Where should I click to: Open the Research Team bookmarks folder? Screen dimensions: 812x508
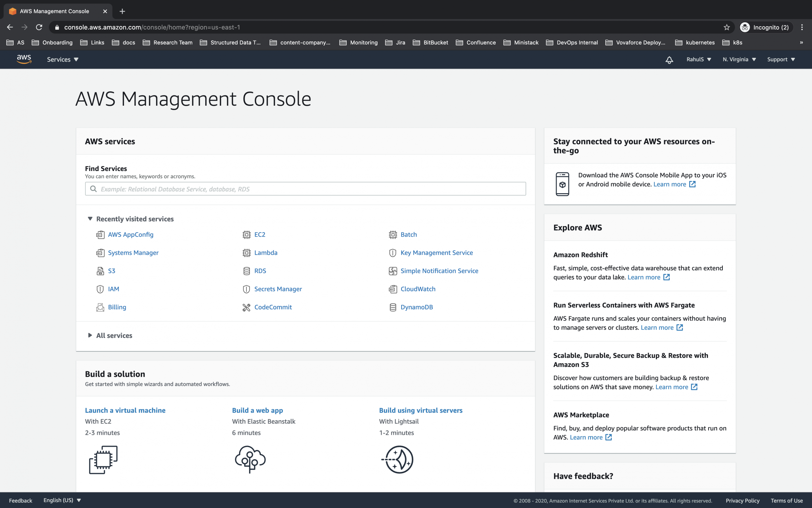pyautogui.click(x=167, y=42)
